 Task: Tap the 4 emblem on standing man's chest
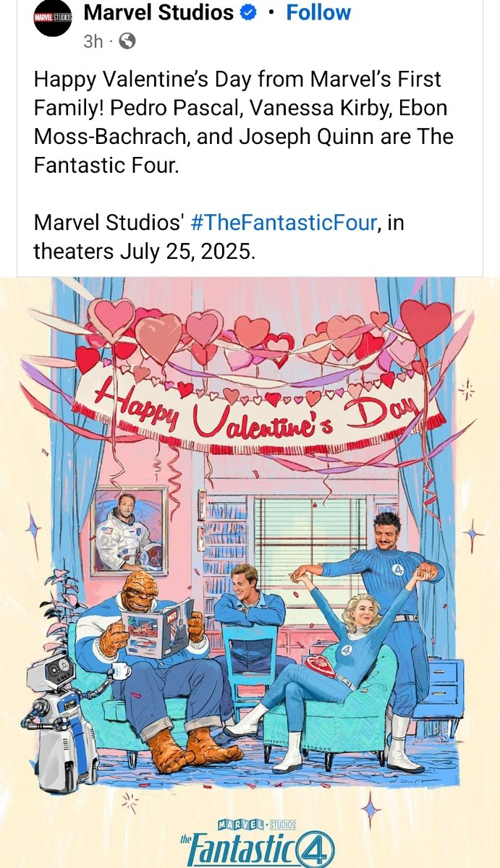point(399,569)
